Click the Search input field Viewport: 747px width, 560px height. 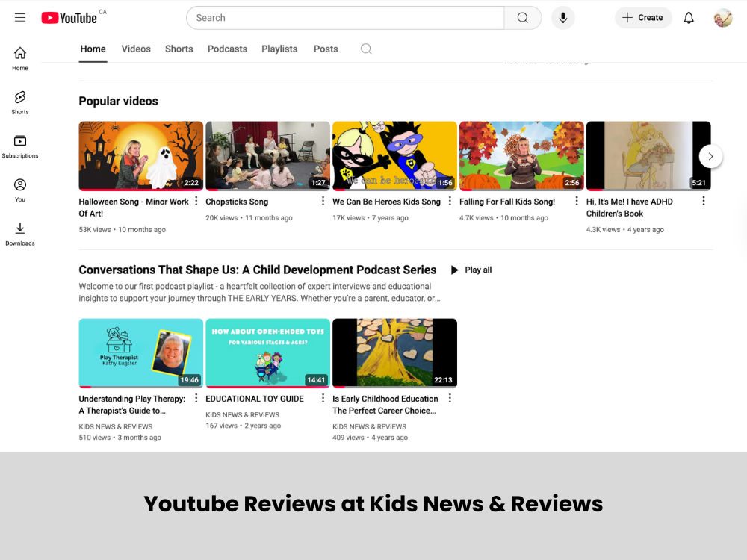click(345, 18)
